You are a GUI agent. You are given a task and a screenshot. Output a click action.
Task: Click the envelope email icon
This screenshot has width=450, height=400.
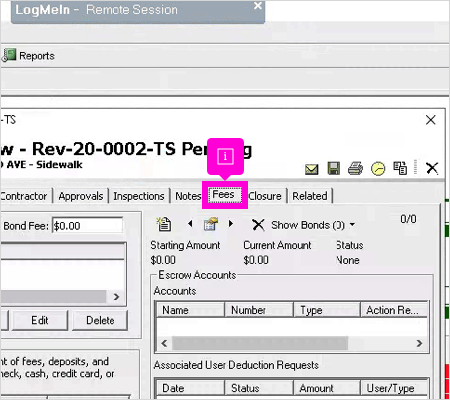312,169
